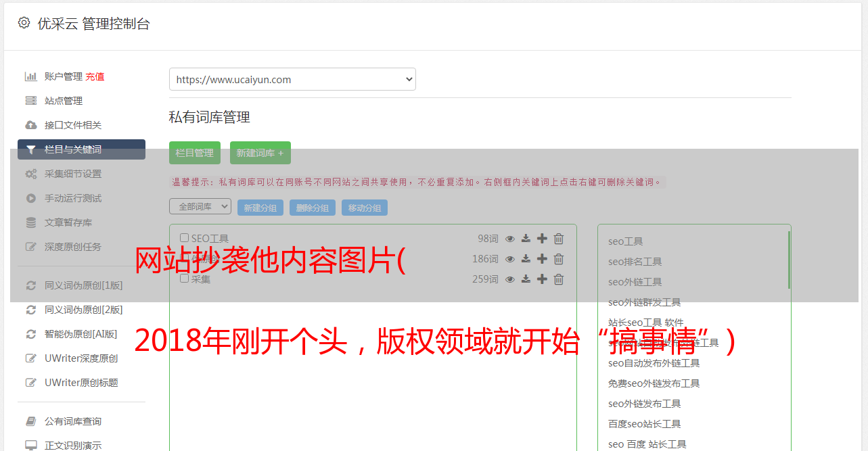Click the edit icon for UWriter深度原创

tap(31, 358)
